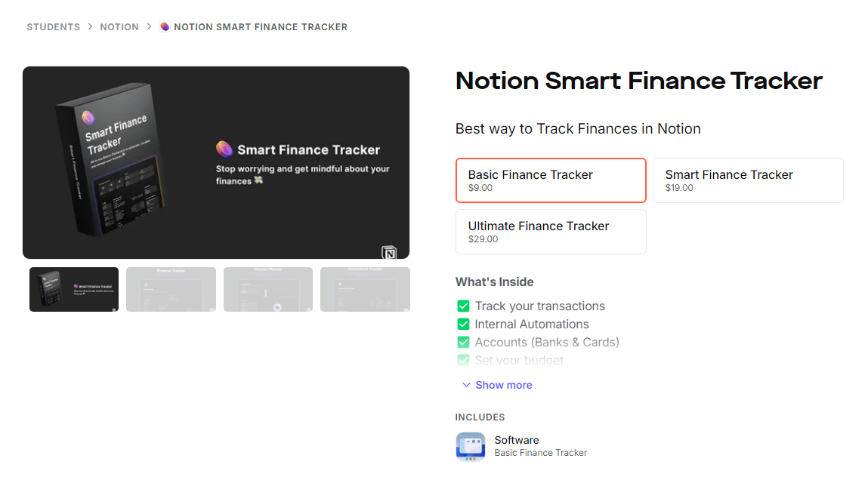Open the NOTION breadcrumb page
The image size is (868, 477).
[x=119, y=26]
